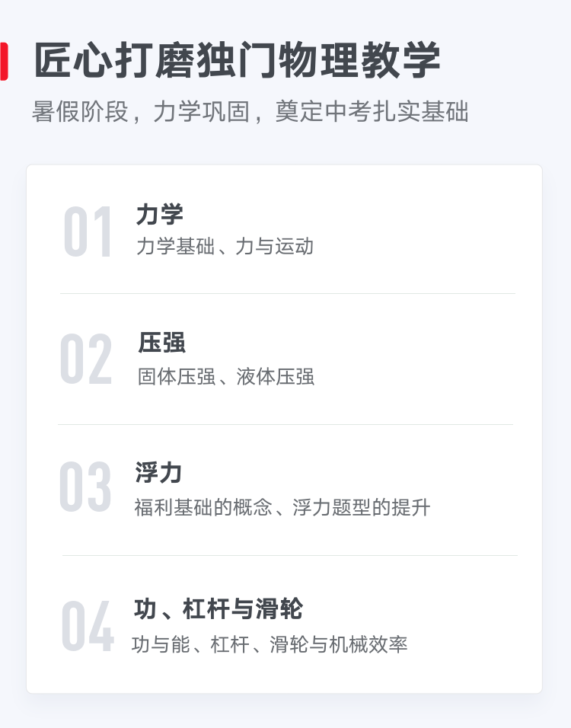Open the 功、杠杆与滑轮 heading
Screen dimensions: 571x728
(219, 609)
